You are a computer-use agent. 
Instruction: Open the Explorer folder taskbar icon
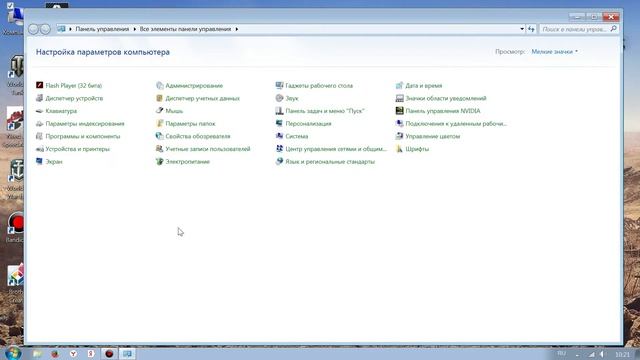point(37,353)
